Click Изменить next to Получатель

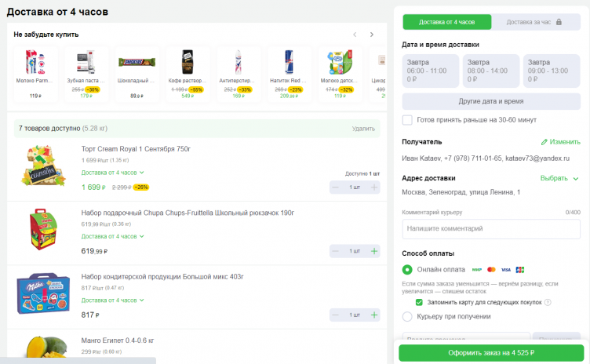tap(560, 142)
